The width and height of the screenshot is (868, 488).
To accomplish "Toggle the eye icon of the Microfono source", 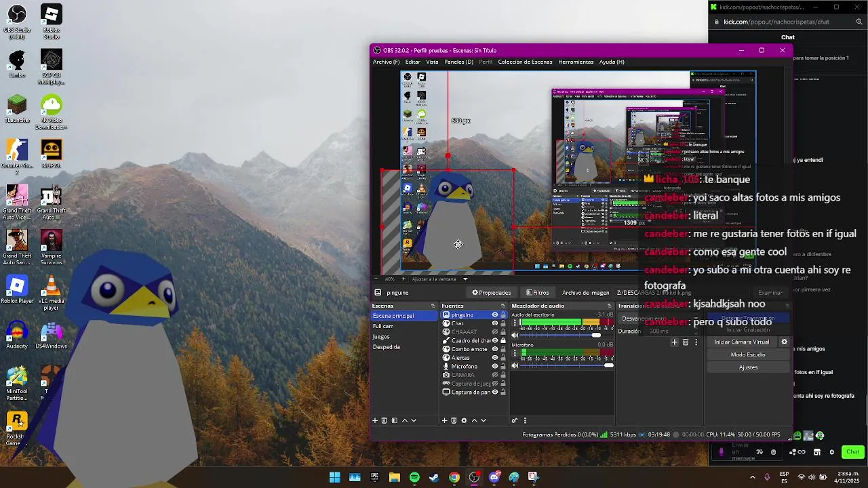I will [495, 366].
